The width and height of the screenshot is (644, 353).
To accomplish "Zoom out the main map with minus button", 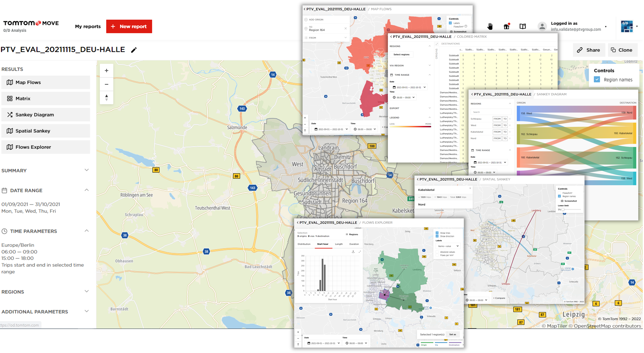I will [x=106, y=84].
